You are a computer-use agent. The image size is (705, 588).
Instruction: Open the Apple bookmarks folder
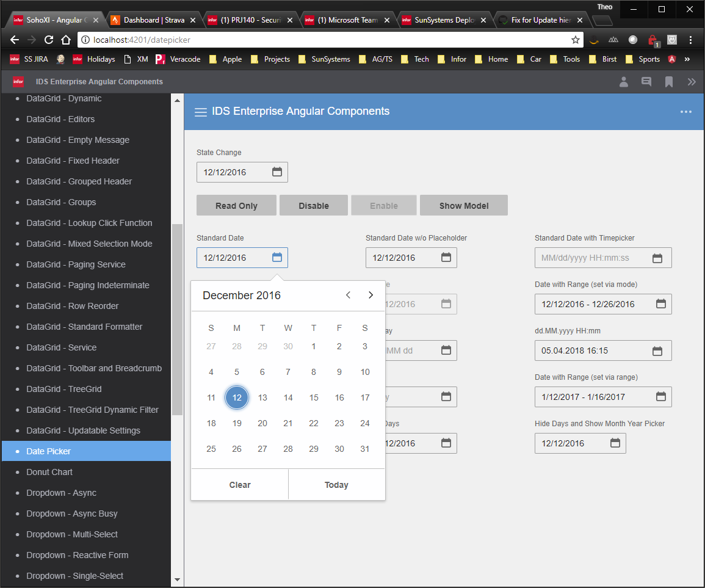click(226, 59)
